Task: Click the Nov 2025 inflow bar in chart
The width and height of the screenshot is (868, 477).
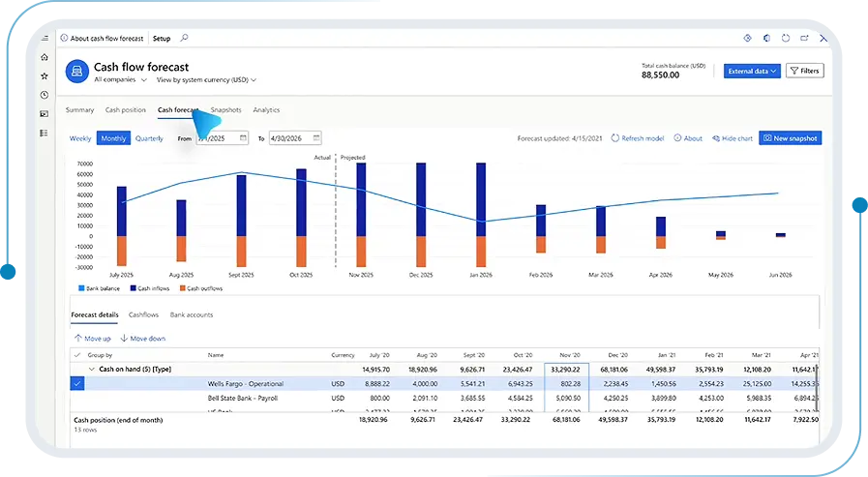Action: click(x=361, y=199)
